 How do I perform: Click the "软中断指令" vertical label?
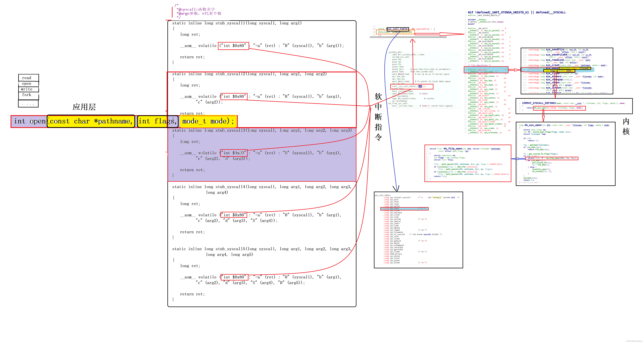(378, 117)
